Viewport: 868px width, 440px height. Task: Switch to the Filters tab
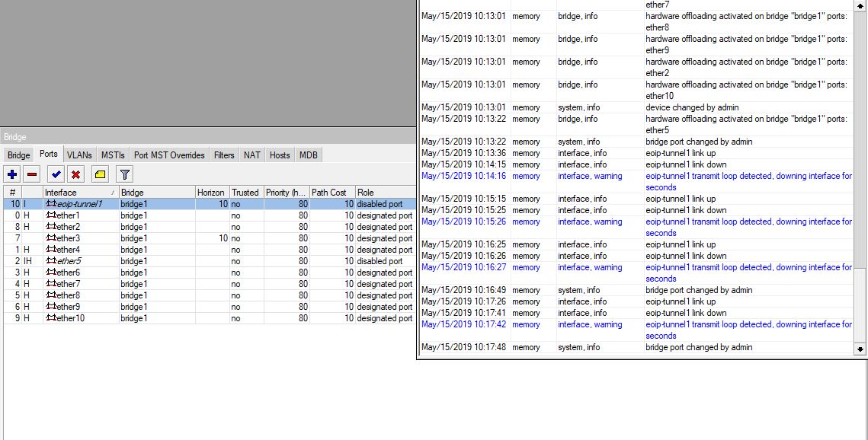224,155
